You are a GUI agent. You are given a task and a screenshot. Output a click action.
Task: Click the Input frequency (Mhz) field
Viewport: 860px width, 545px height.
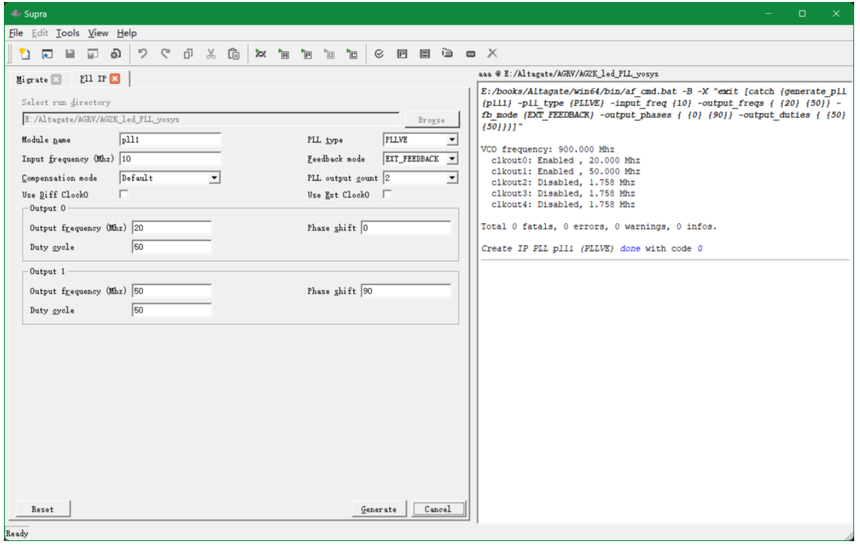[170, 158]
